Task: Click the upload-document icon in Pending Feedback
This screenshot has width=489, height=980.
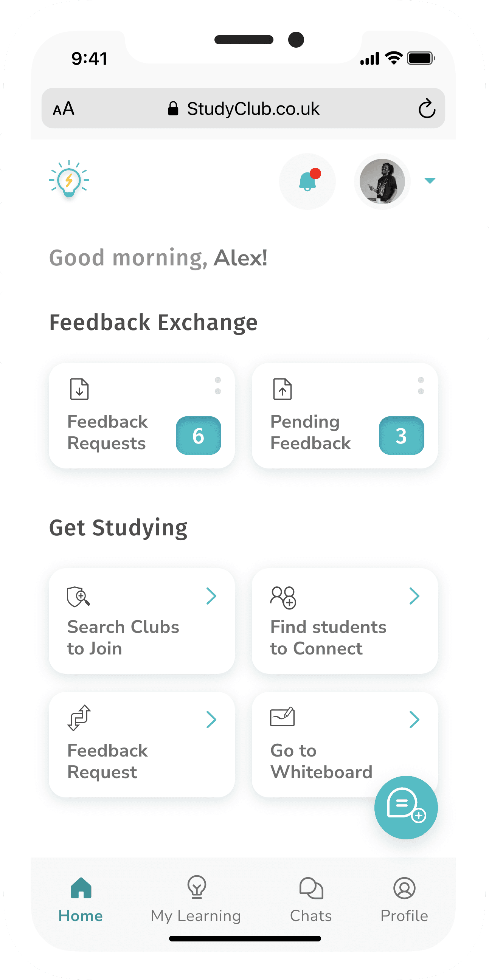Action: click(x=283, y=389)
